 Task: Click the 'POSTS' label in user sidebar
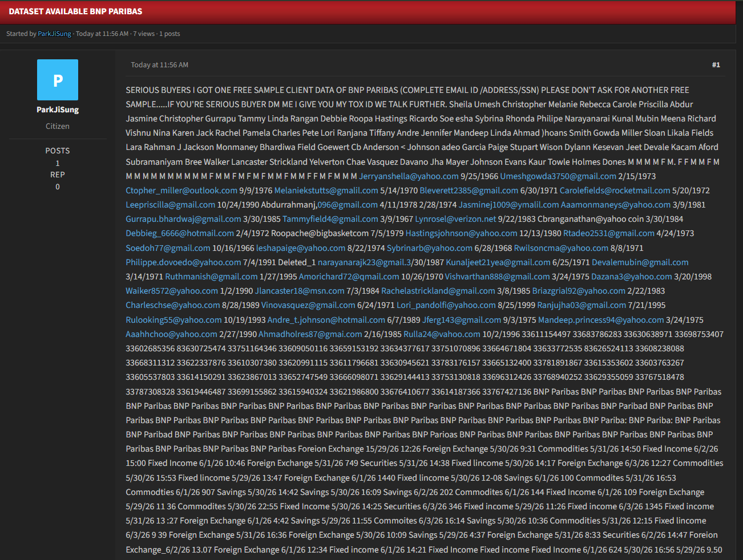(x=58, y=151)
